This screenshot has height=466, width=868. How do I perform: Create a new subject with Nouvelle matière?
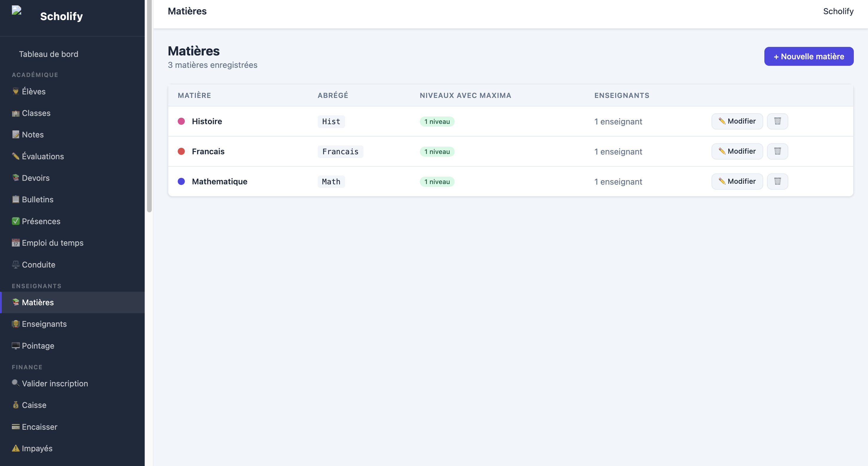coord(809,56)
